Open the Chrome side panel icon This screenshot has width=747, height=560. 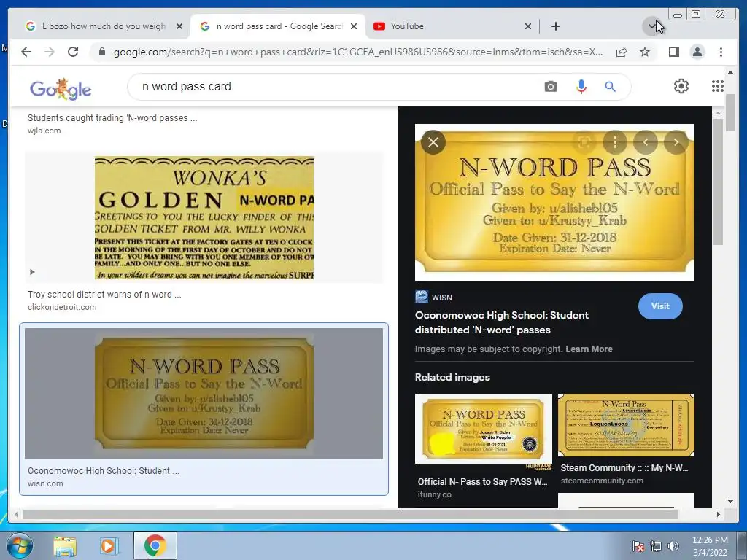[x=673, y=52]
